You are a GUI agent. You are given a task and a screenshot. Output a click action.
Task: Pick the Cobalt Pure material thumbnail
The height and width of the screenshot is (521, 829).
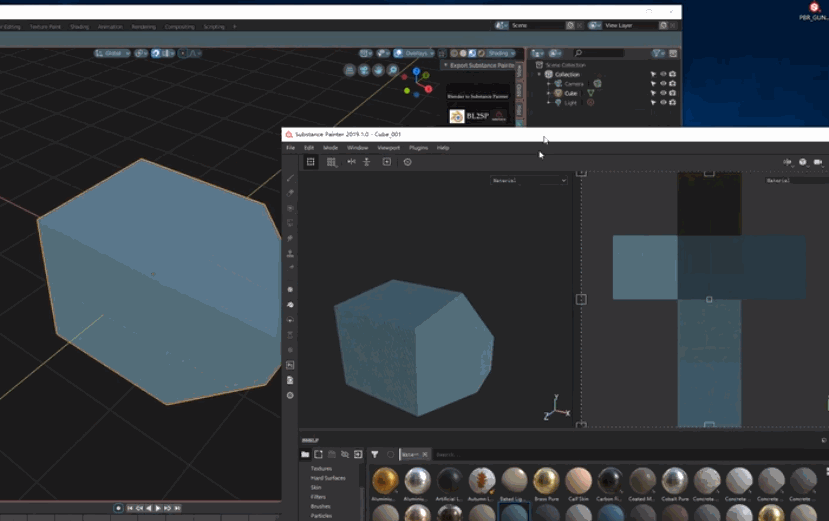pos(675,481)
